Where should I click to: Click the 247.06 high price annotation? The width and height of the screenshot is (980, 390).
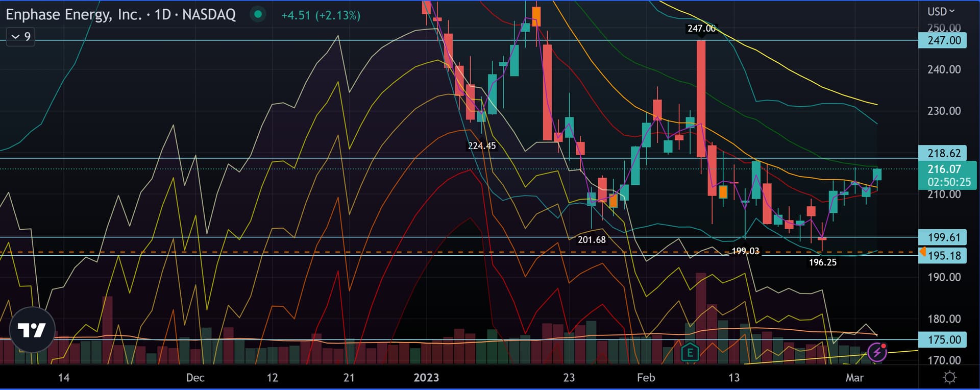click(701, 29)
